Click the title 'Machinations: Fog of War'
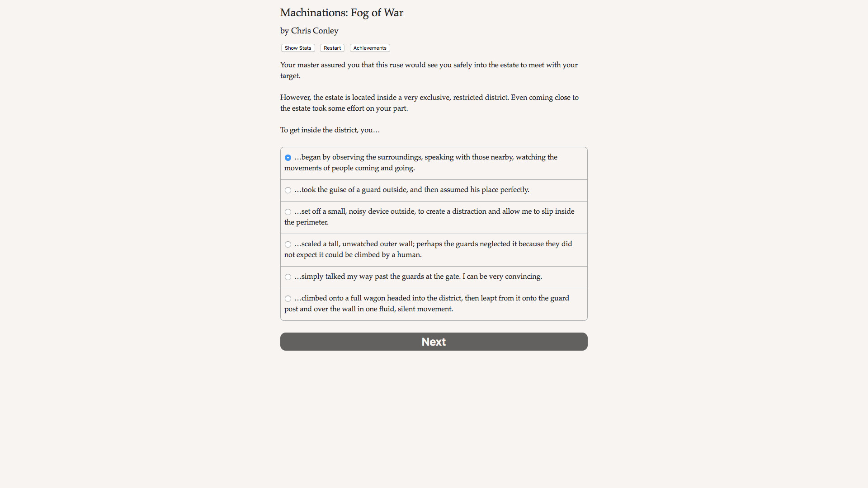Image resolution: width=868 pixels, height=488 pixels. [341, 13]
